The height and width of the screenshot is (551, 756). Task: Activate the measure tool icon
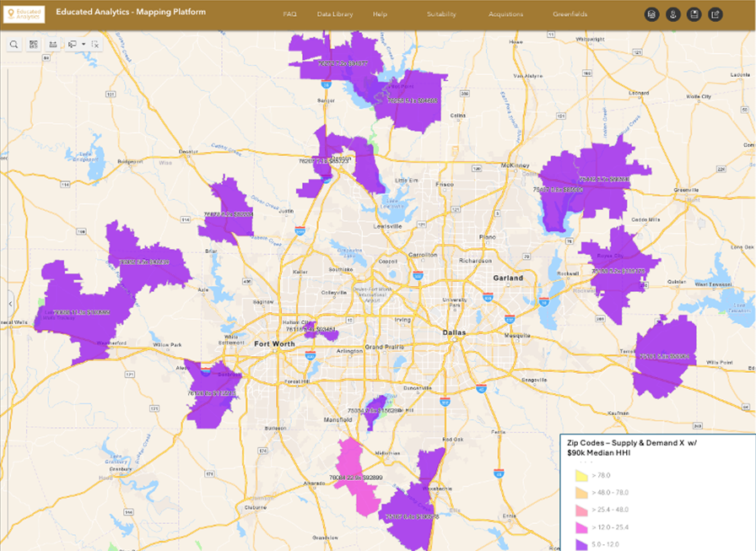[x=53, y=44]
